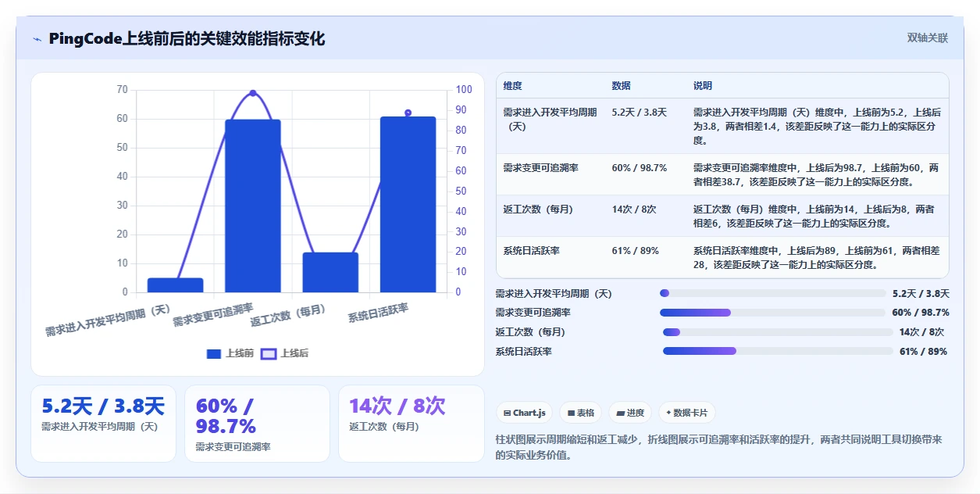The image size is (980, 494).
Task: Click the 系统日活跃率 progress bar
Action: (x=778, y=351)
